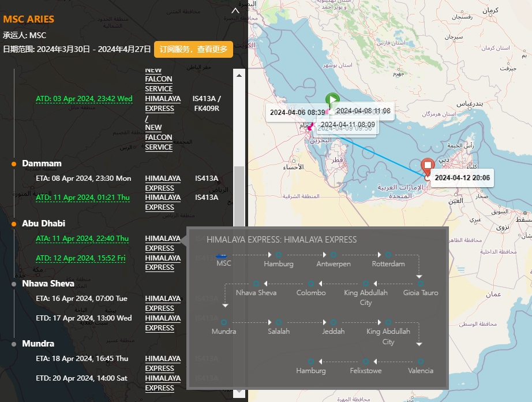Open HIMALAYA EXPRESS link for Abu Dhabi ATD
The image size is (532, 402).
click(163, 262)
